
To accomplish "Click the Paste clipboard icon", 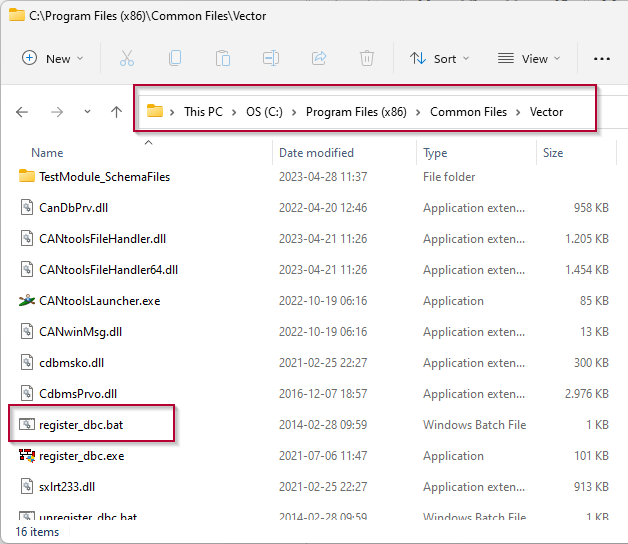I will coord(223,58).
